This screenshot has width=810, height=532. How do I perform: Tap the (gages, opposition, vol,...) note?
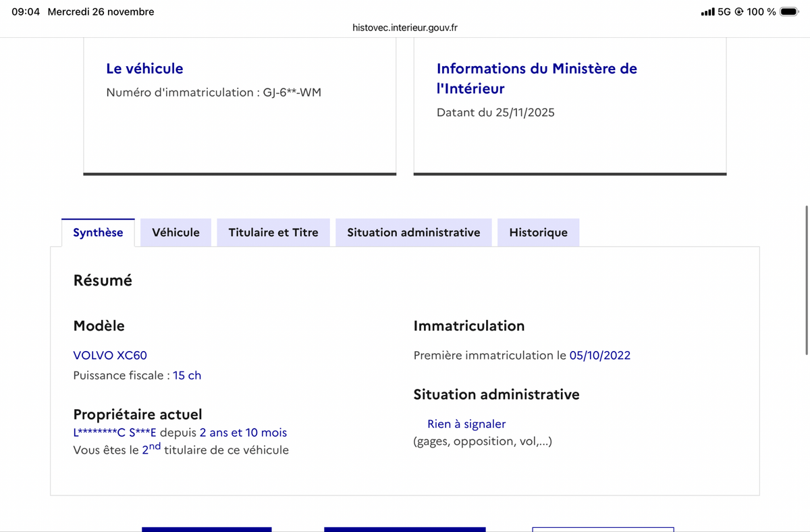coord(483,442)
